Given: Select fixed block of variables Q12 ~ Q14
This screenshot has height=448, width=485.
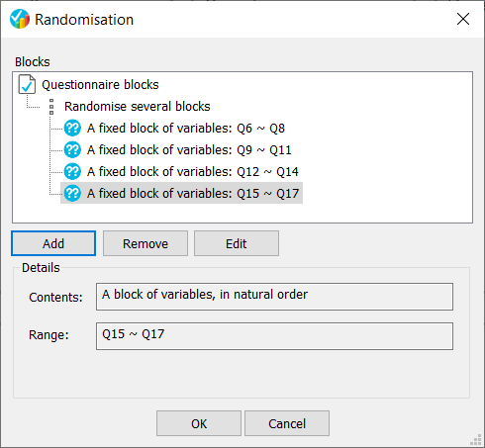Looking at the screenshot, I should click(x=193, y=172).
